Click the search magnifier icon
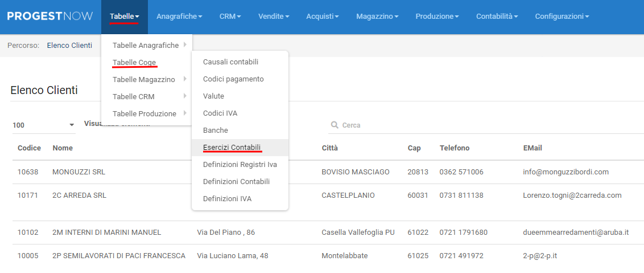The width and height of the screenshot is (644, 273). [334, 125]
